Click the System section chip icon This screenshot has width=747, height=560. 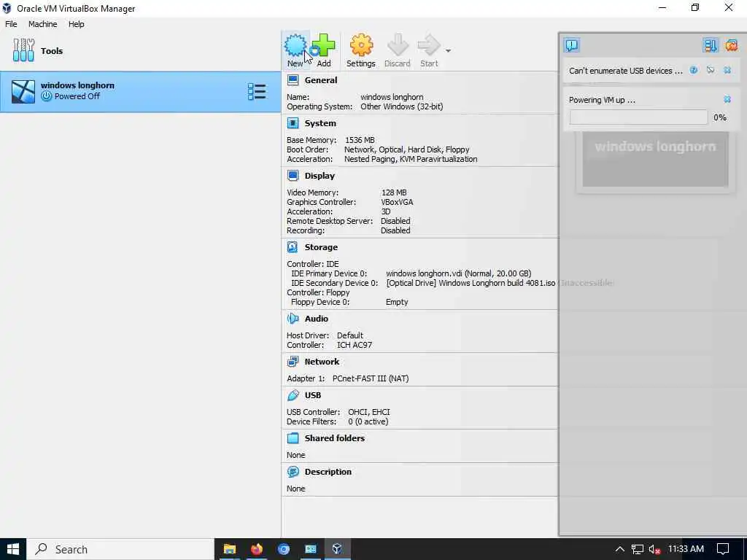click(293, 123)
